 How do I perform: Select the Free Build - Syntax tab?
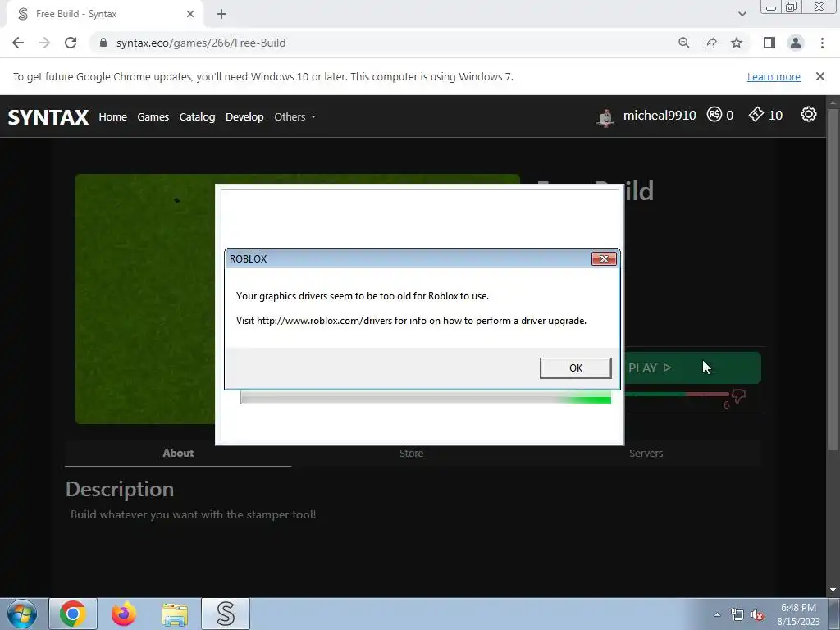coord(104,14)
